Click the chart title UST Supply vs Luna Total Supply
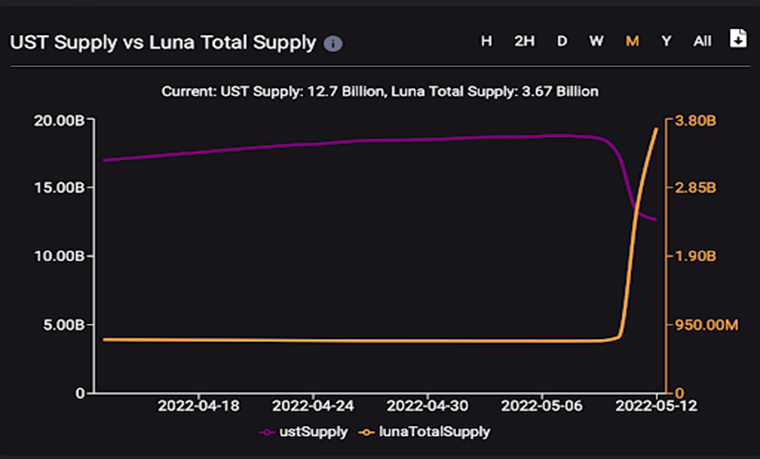Viewport: 760px width, 459px height. pyautogui.click(x=163, y=43)
